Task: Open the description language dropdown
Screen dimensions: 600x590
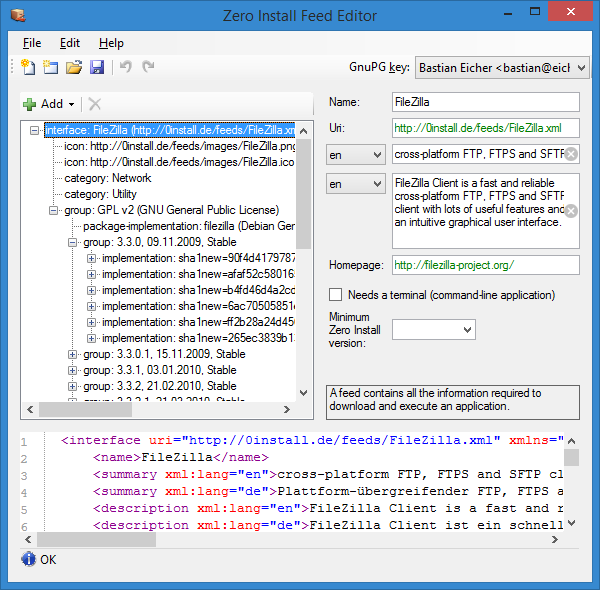Action: [x=355, y=184]
